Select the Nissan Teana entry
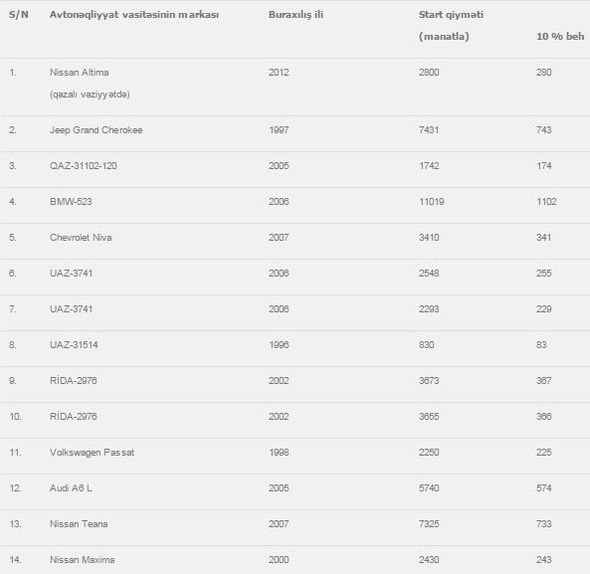 (x=79, y=524)
